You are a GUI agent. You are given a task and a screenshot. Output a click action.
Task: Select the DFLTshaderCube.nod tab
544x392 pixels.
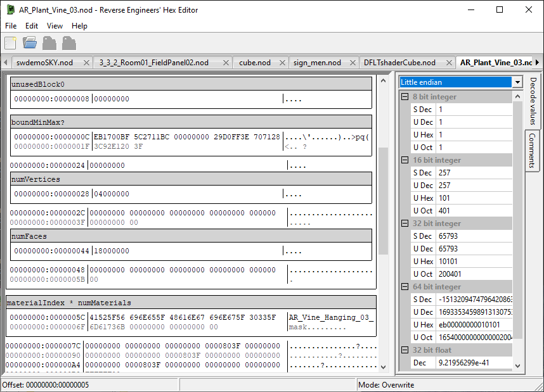click(399, 63)
